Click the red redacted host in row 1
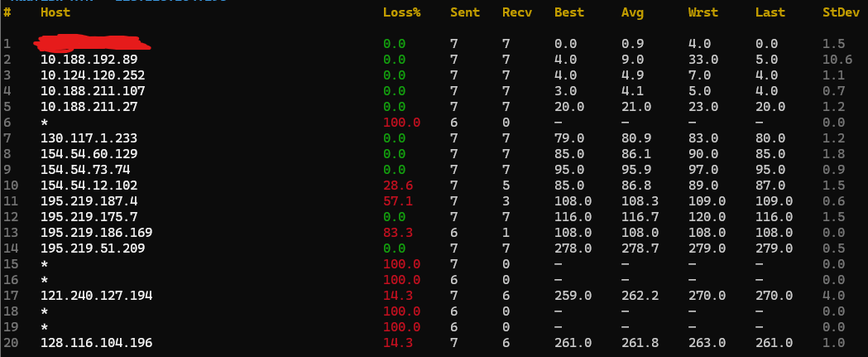 [x=91, y=41]
